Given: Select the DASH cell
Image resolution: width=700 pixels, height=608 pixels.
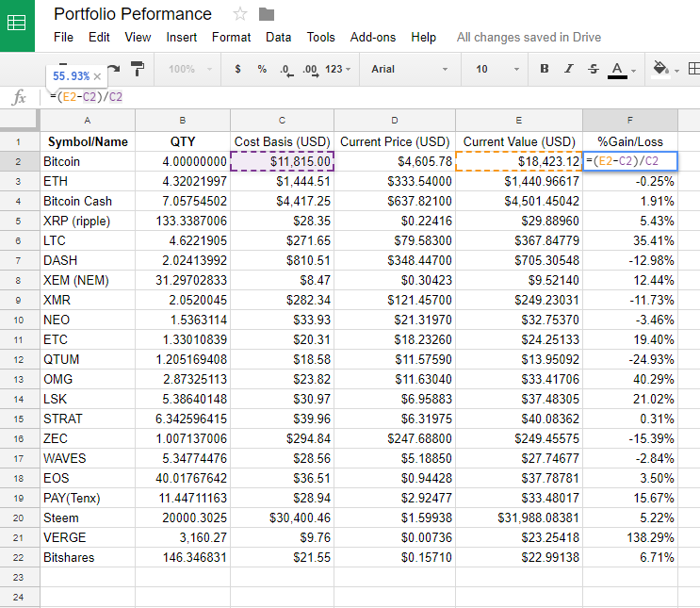Looking at the screenshot, I should (x=88, y=260).
